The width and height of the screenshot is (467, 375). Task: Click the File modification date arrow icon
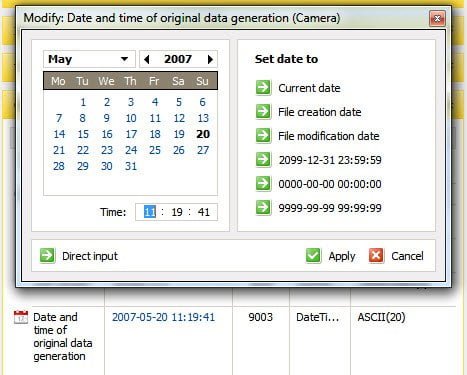[x=263, y=136]
